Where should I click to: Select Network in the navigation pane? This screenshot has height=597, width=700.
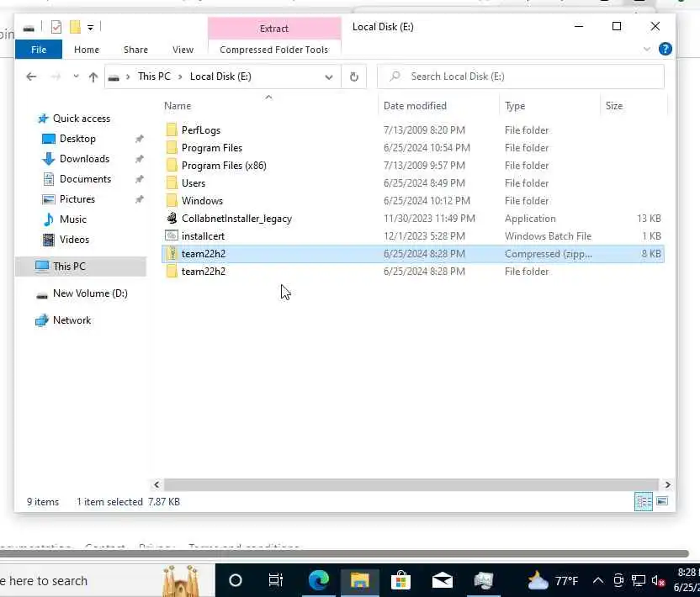(x=72, y=320)
